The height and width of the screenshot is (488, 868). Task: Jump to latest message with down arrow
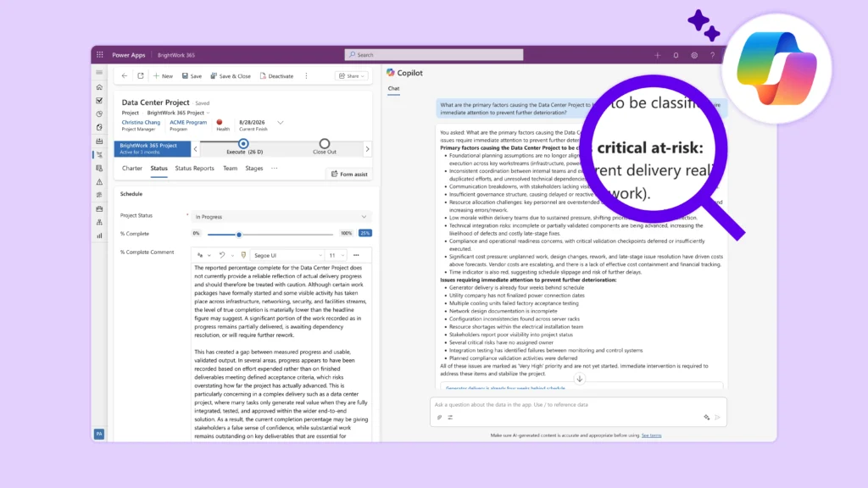[580, 379]
